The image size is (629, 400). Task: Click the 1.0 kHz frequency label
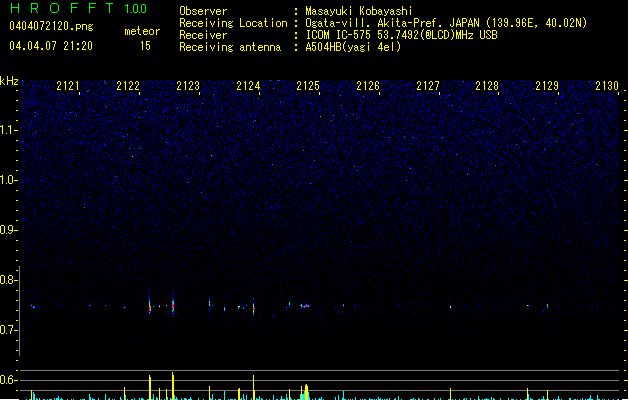click(8, 180)
